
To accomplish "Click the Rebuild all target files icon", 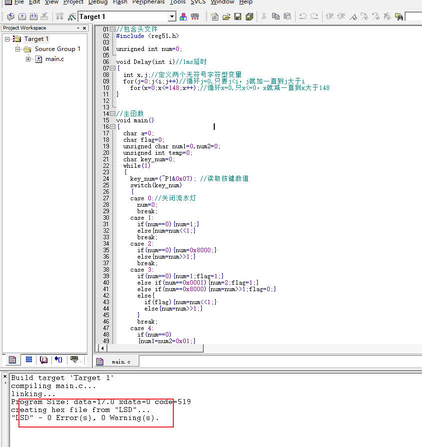I will (x=34, y=16).
